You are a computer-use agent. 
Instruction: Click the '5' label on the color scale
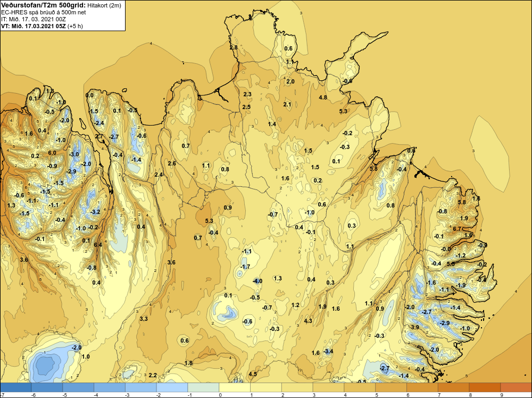pos(377,395)
